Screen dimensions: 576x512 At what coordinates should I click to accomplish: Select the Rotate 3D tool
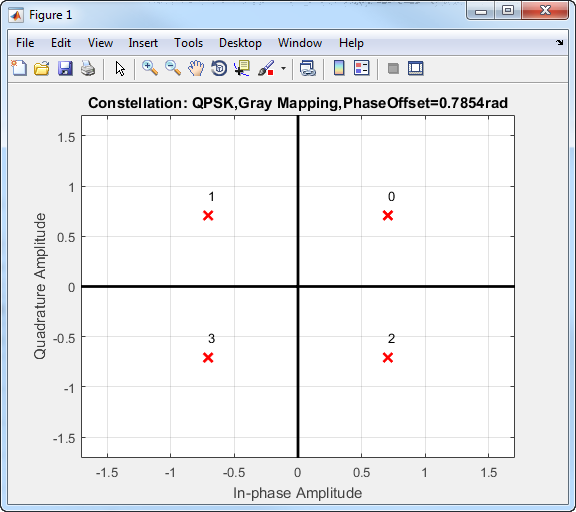(x=219, y=68)
